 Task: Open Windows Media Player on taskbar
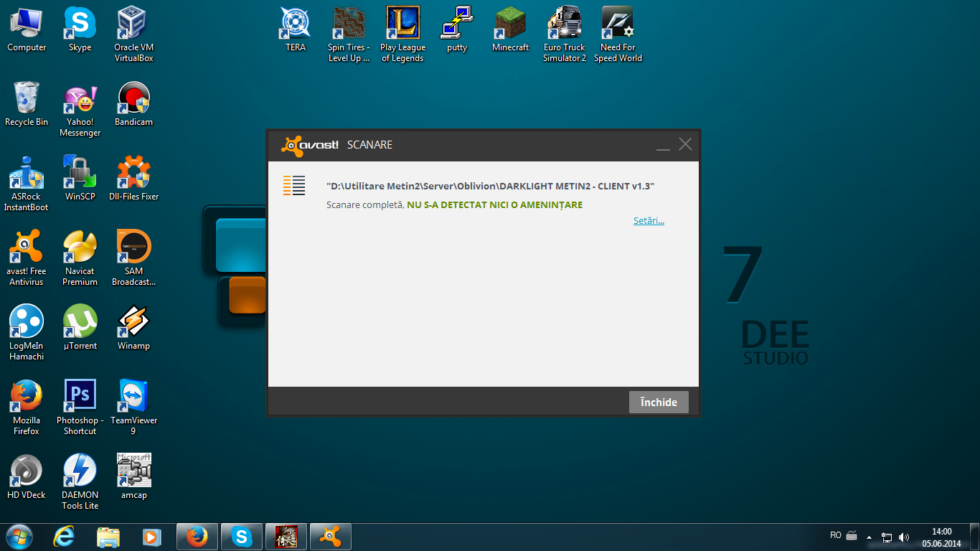151,536
